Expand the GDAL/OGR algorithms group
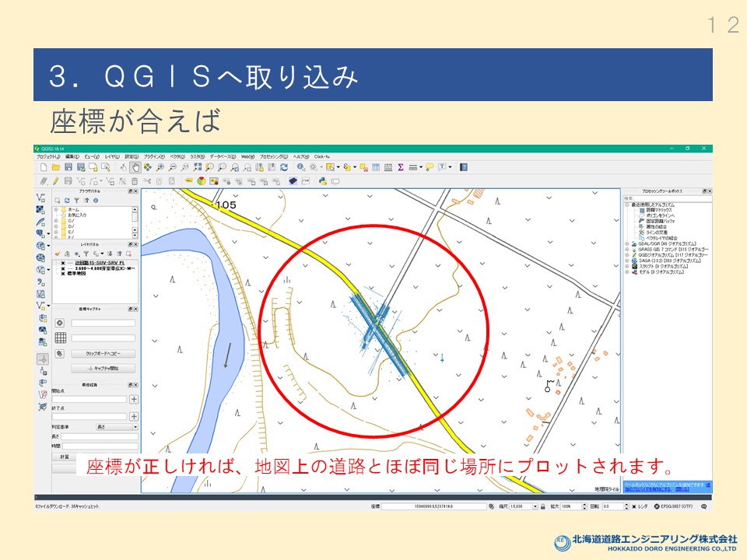The width and height of the screenshot is (747, 560). coord(627,243)
